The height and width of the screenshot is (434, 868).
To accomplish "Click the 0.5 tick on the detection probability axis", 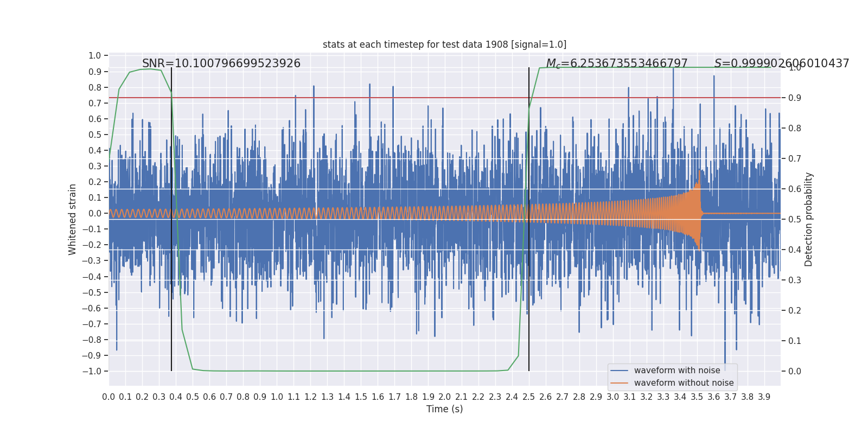I will [795, 219].
